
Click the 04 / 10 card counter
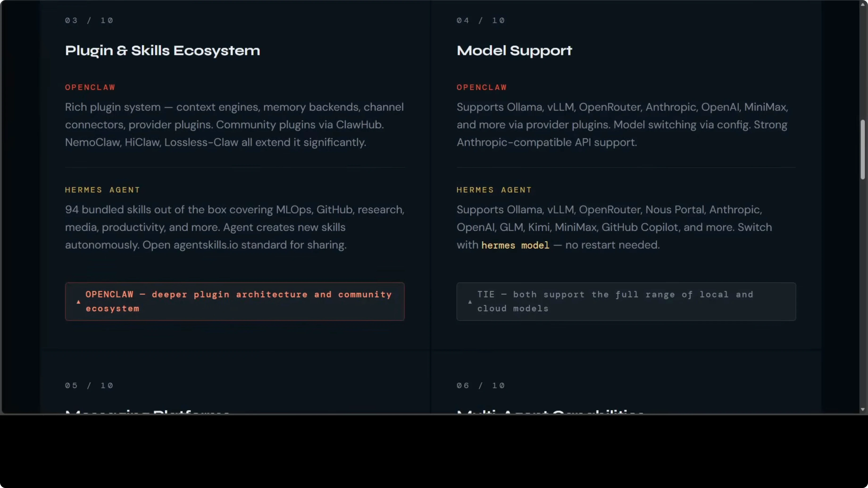click(x=480, y=21)
